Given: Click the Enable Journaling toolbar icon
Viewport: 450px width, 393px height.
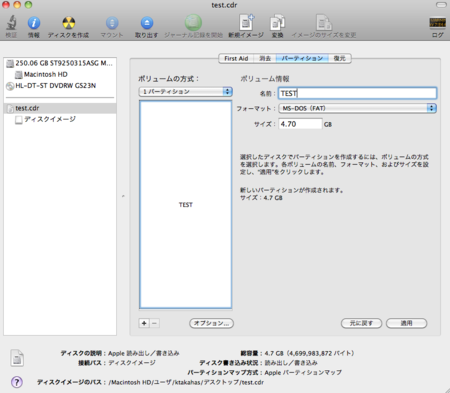Looking at the screenshot, I should point(193,23).
